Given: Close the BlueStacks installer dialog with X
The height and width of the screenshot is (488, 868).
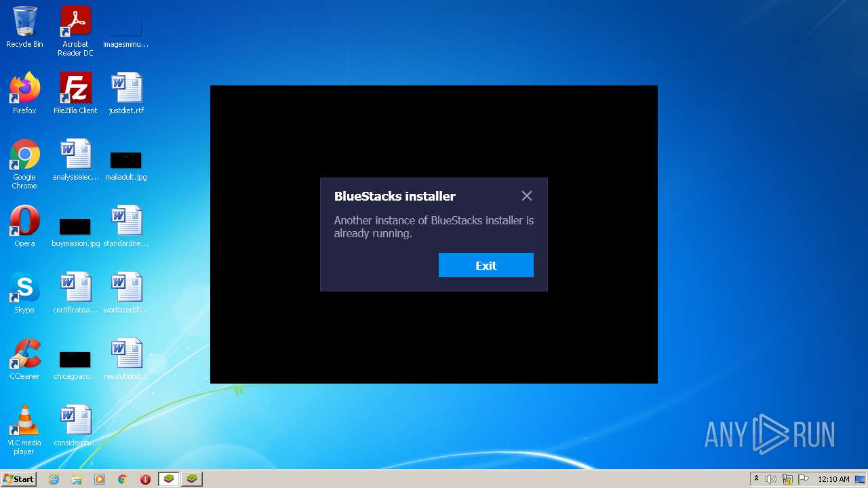Looking at the screenshot, I should 527,196.
